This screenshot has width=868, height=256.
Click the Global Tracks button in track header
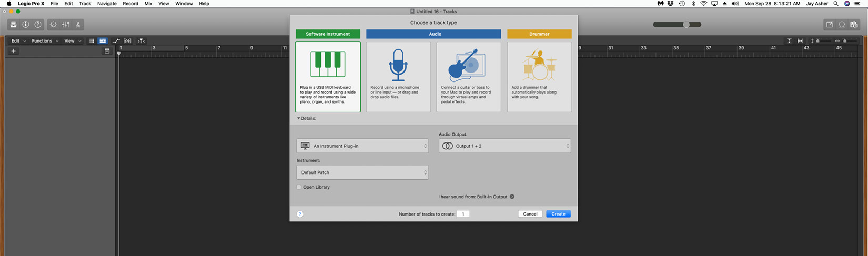[107, 51]
